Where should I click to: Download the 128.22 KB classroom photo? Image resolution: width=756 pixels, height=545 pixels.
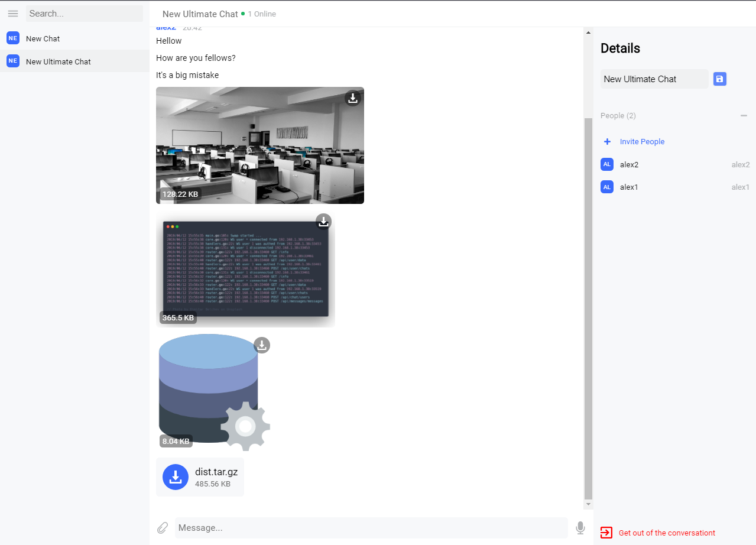point(353,98)
